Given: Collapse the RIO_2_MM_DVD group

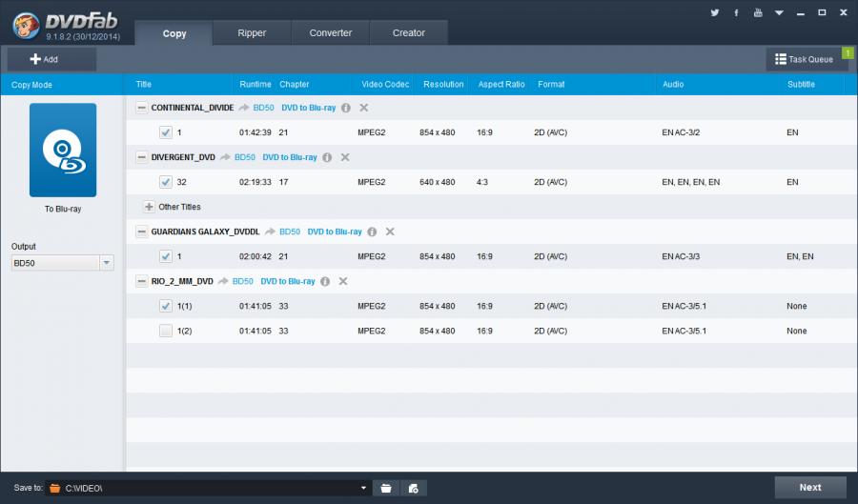Looking at the screenshot, I should 142,281.
